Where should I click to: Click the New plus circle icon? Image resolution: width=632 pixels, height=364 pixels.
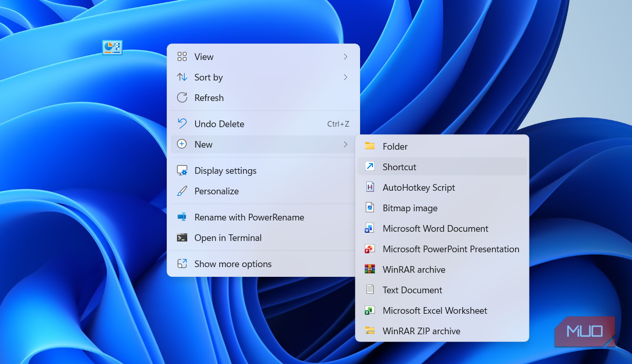click(x=182, y=144)
